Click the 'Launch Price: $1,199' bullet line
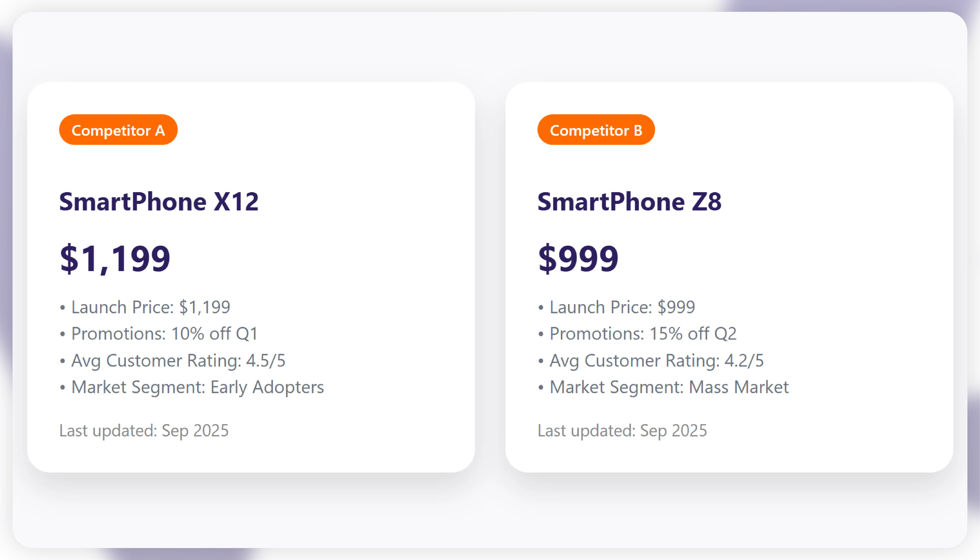Image resolution: width=980 pixels, height=560 pixels. 151,307
